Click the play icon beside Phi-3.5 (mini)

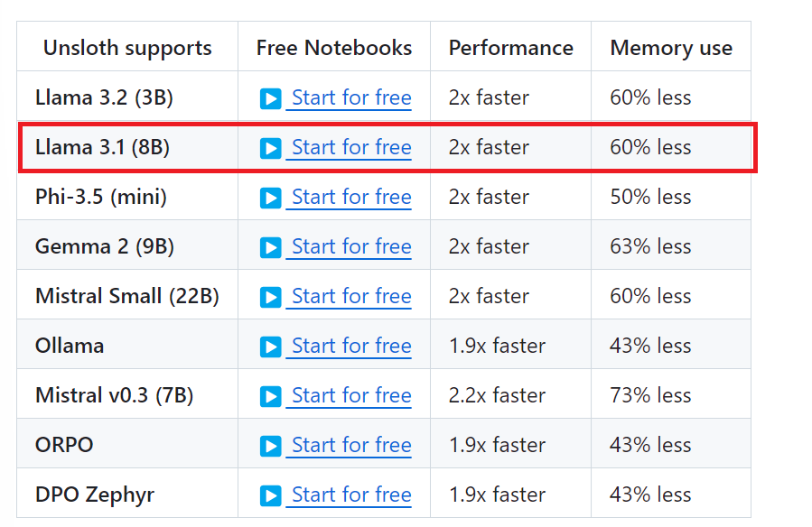point(270,198)
